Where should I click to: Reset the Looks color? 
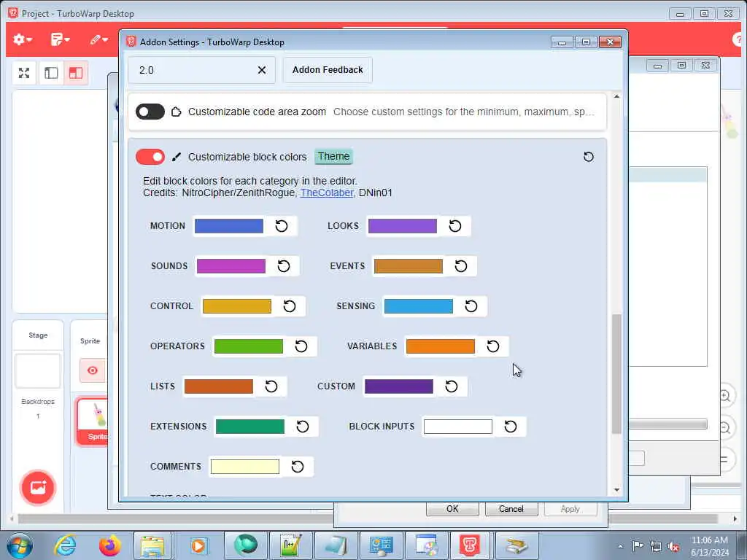click(455, 226)
